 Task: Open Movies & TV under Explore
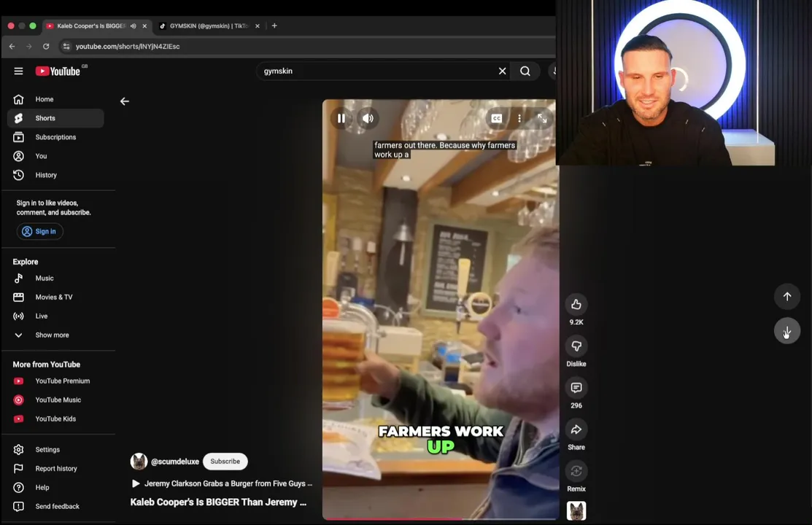(x=55, y=297)
